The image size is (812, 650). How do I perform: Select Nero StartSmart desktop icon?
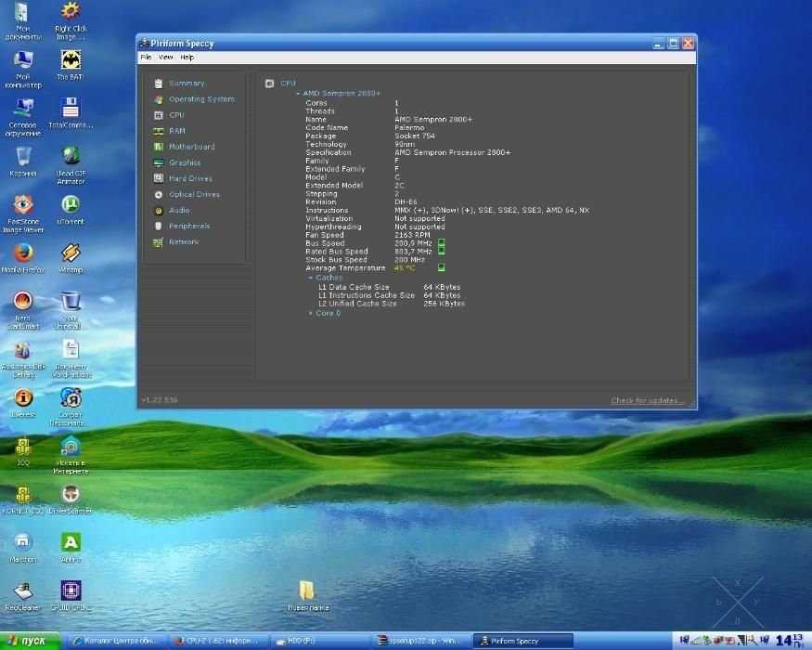coord(23,310)
